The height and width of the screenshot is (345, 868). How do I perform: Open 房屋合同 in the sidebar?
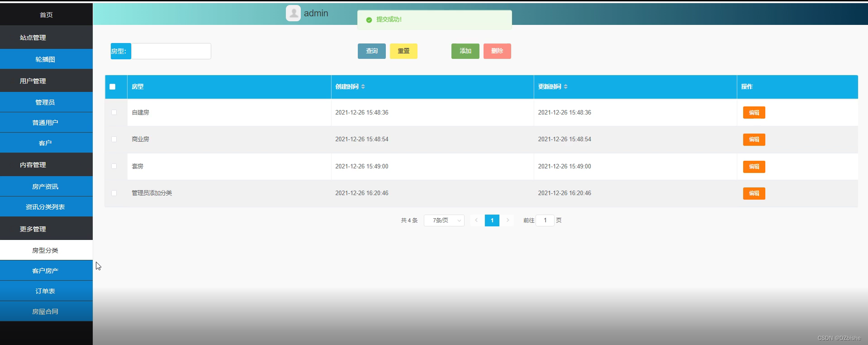pyautogui.click(x=46, y=311)
